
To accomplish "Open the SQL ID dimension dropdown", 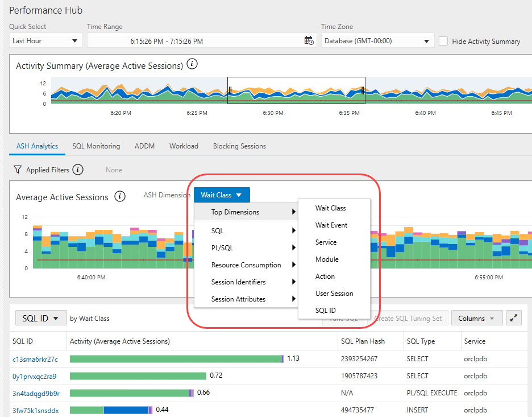I will [40, 319].
